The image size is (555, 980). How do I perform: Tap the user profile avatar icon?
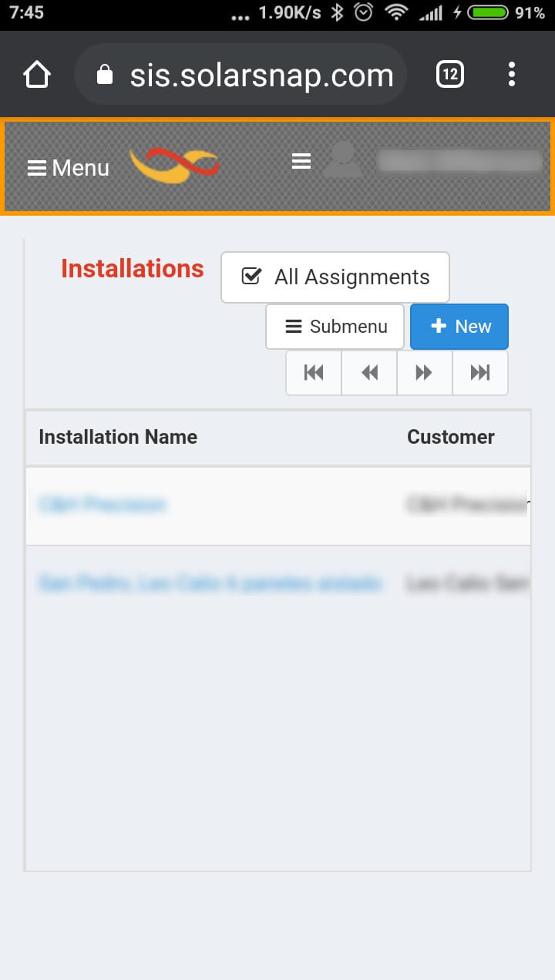[x=342, y=160]
